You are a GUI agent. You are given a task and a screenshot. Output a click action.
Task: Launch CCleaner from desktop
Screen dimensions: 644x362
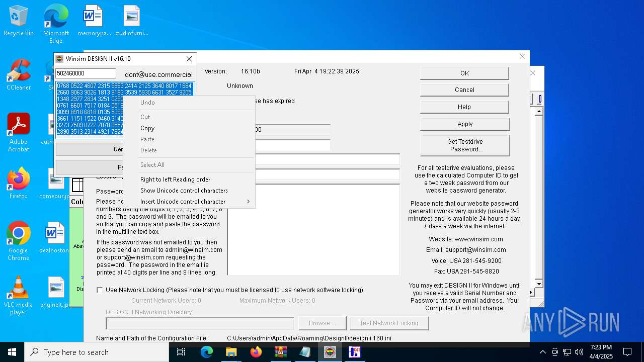19,74
